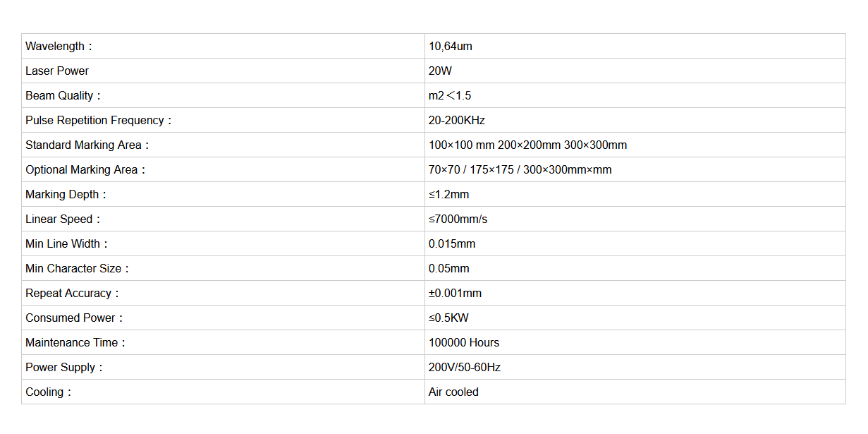Select the Min Character Size 0.05mm value
This screenshot has height=434, width=868.
coord(448,269)
